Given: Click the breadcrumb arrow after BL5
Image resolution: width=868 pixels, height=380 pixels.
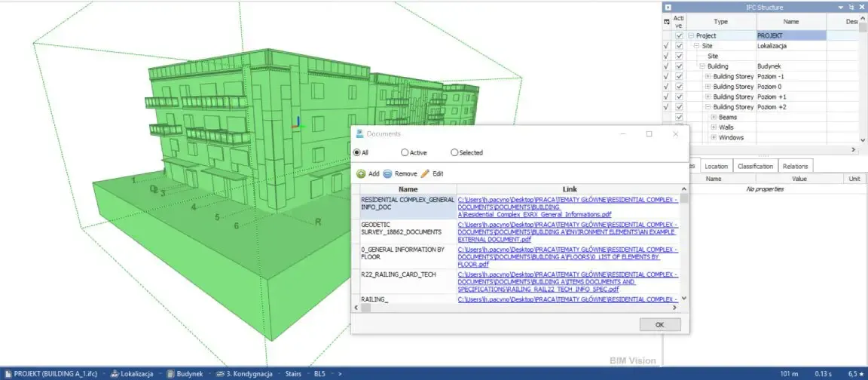Looking at the screenshot, I should pyautogui.click(x=339, y=374).
